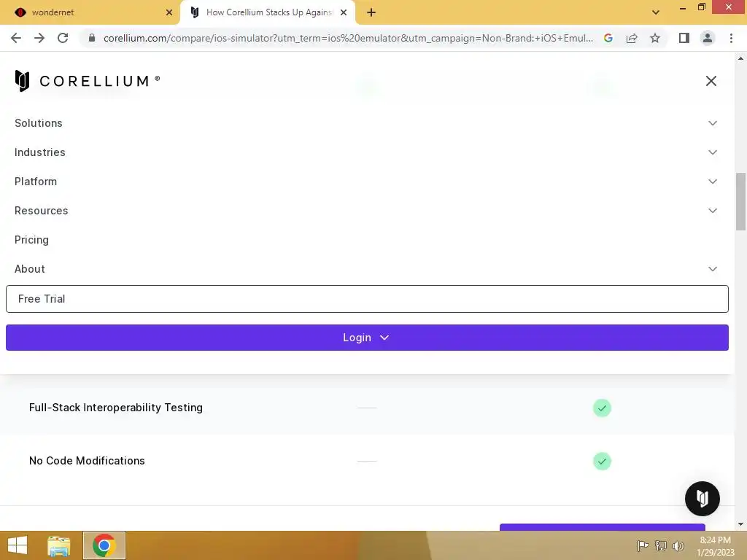
Task: Open File Explorer from taskbar
Action: (x=59, y=545)
